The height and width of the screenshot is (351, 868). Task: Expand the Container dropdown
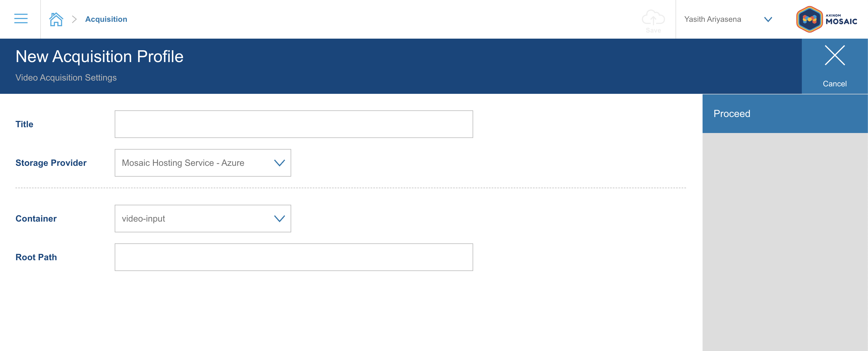[x=280, y=218]
